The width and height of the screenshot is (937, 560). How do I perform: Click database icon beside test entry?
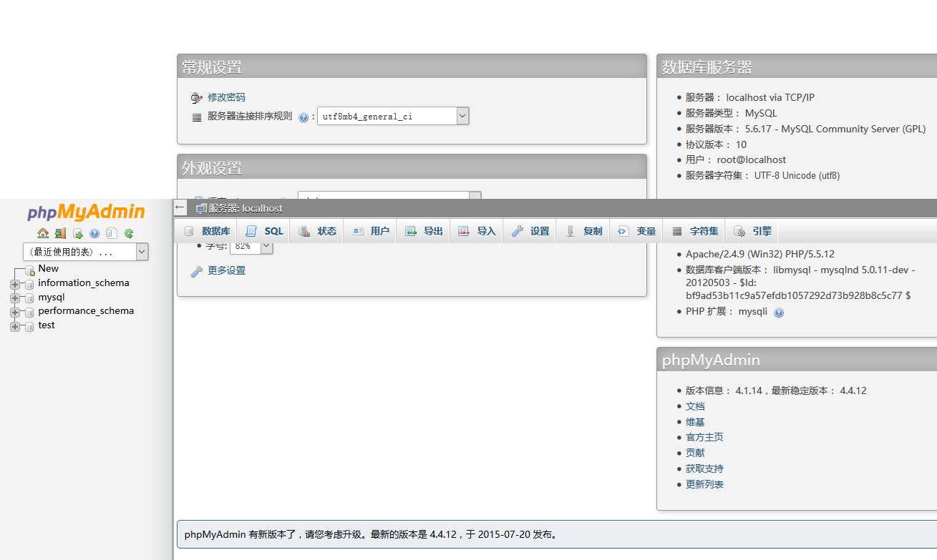point(29,326)
